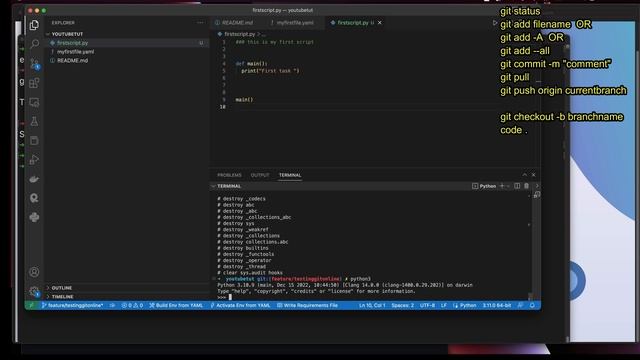Open the Extensions view
This screenshot has height=360, width=640.
(x=34, y=83)
